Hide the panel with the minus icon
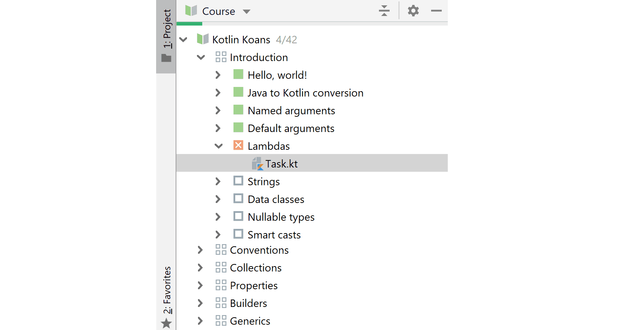Image resolution: width=644 pixels, height=330 pixels. (436, 11)
